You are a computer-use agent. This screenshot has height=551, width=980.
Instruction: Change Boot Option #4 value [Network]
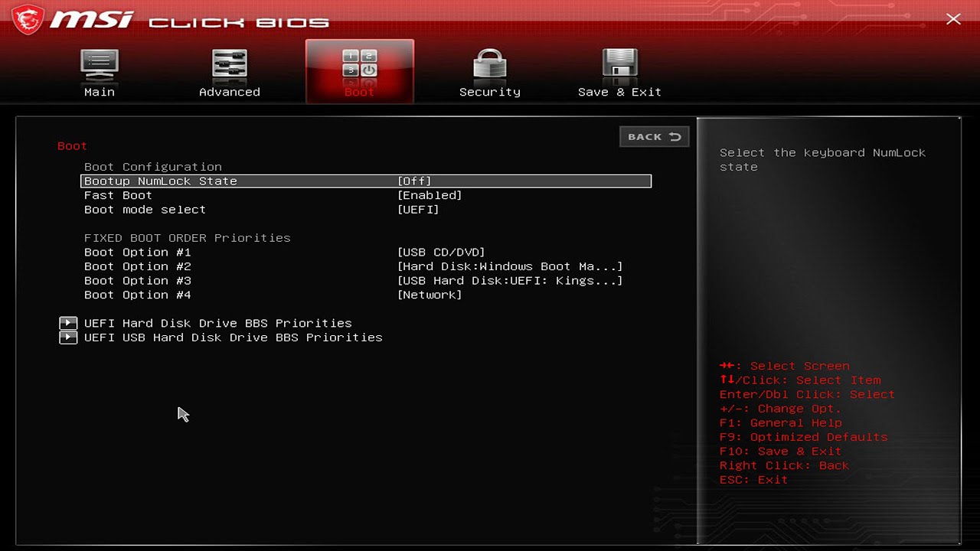click(x=430, y=295)
